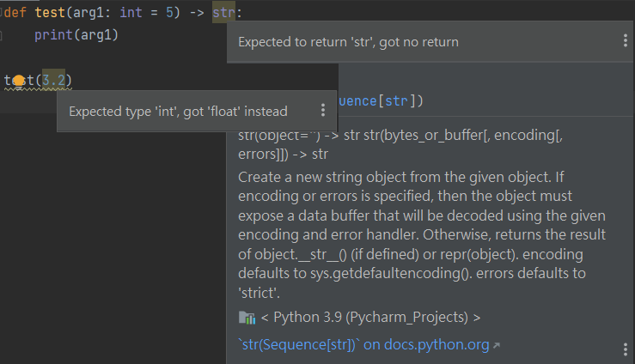Collapse the test function using the fold marker
Viewport: 635px width, 364px height.
(x=1, y=12)
